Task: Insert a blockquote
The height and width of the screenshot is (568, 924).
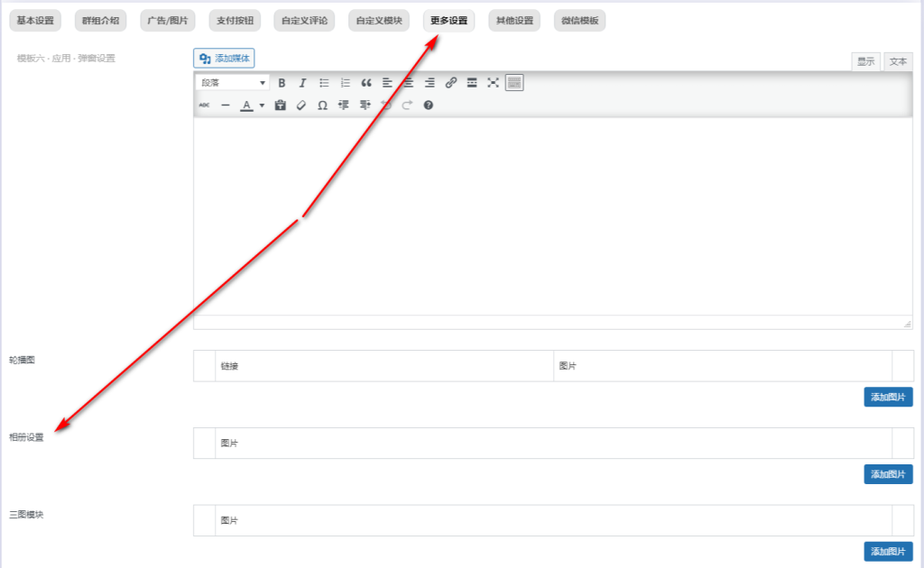Action: 366,83
